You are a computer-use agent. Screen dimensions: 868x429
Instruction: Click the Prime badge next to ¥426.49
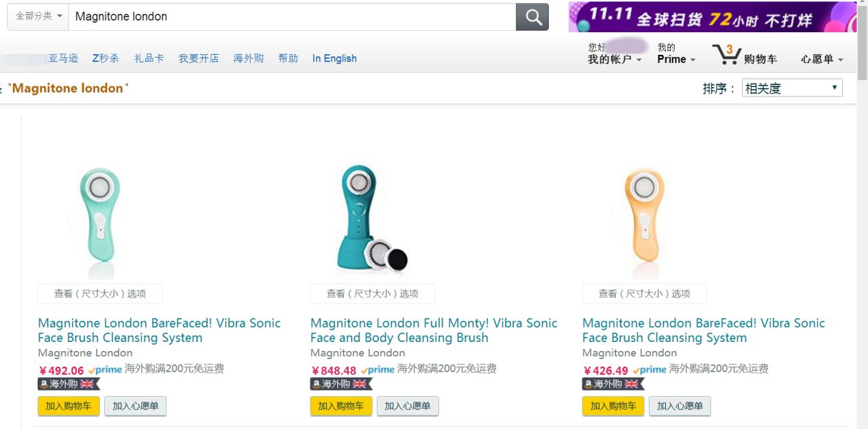point(649,369)
